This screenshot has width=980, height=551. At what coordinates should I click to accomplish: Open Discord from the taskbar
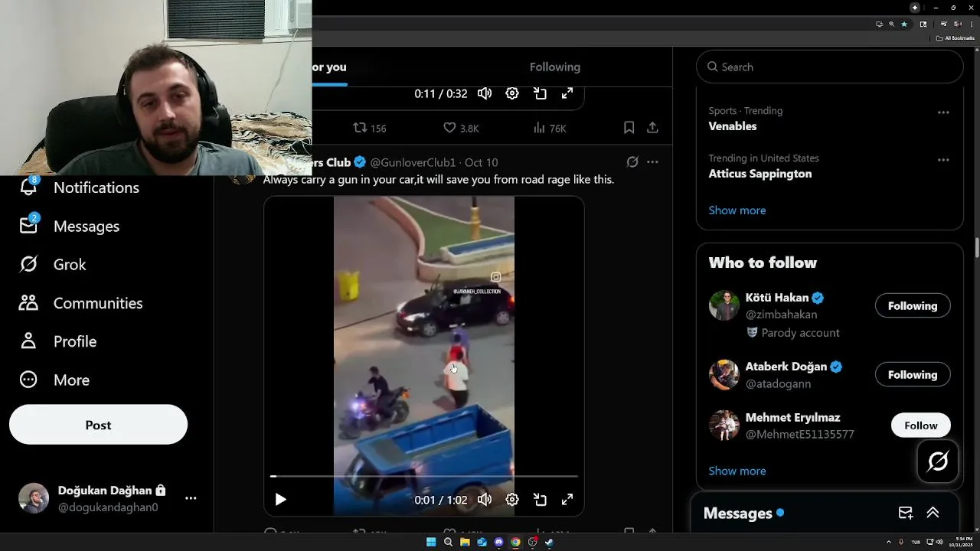point(498,542)
